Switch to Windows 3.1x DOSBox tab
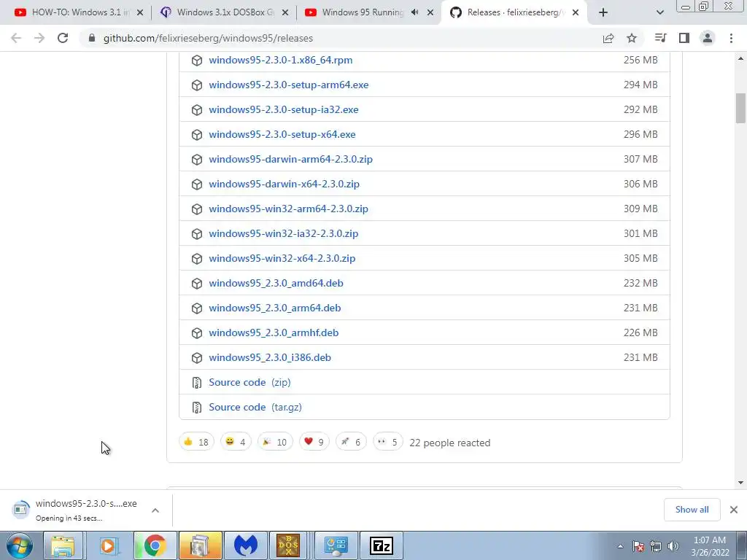This screenshot has height=560, width=747. point(224,12)
